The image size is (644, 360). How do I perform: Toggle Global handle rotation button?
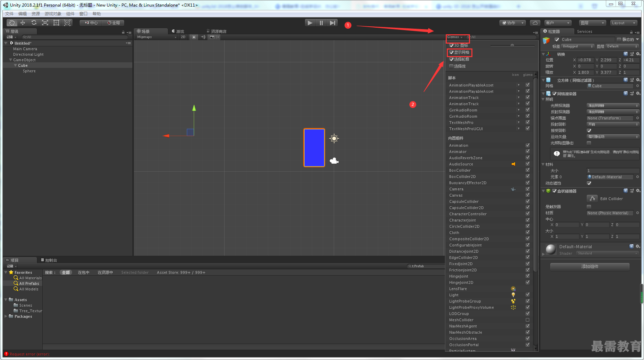coord(114,23)
